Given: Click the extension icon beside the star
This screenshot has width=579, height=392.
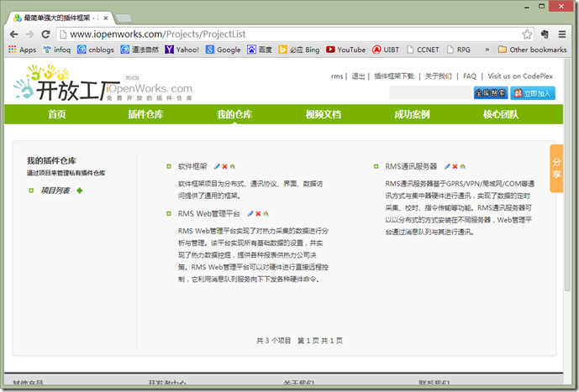Looking at the screenshot, I should click(545, 34).
